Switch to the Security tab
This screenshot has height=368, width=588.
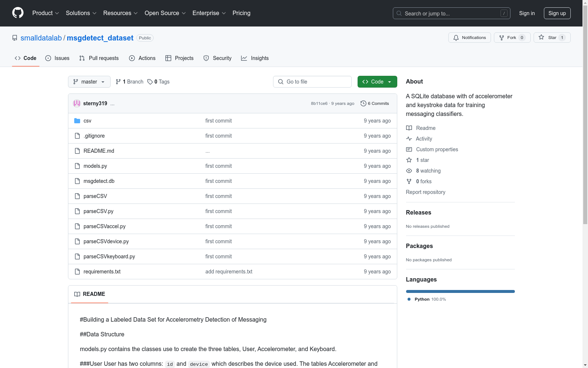coord(218,58)
